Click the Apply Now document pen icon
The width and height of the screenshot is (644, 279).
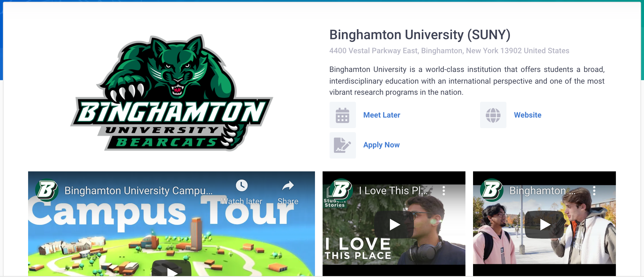(x=342, y=145)
